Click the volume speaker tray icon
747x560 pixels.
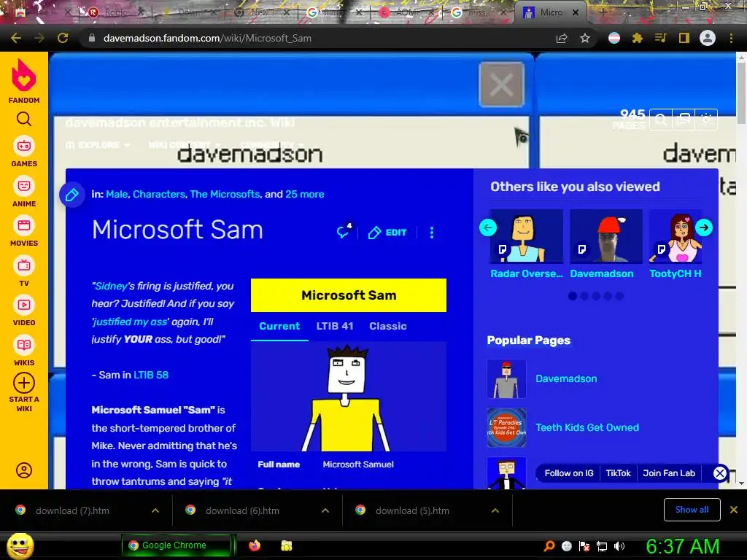[619, 546]
